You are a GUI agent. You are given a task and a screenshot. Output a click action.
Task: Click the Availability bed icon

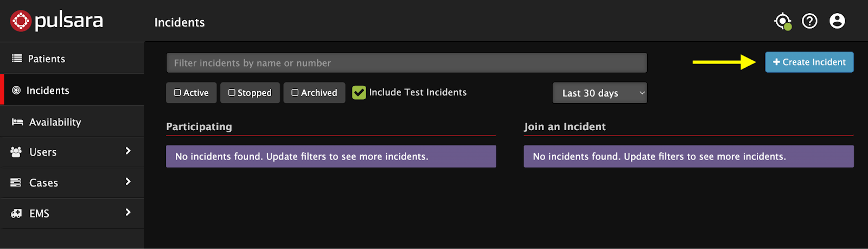tap(17, 122)
